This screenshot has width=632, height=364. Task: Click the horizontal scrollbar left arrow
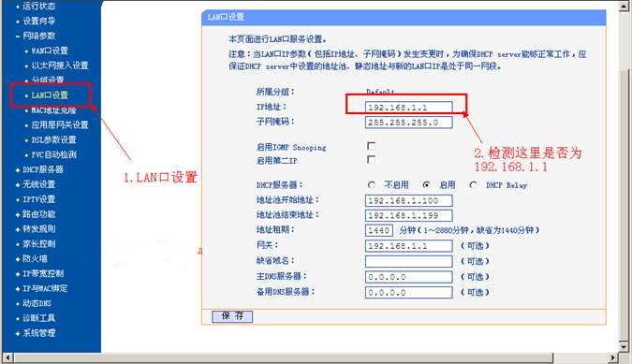7,357
